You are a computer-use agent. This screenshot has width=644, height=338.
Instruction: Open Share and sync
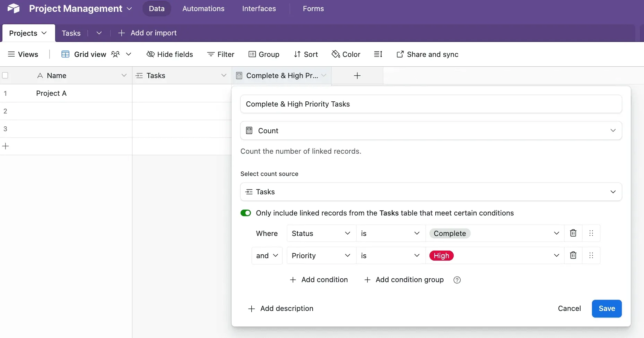[427, 54]
